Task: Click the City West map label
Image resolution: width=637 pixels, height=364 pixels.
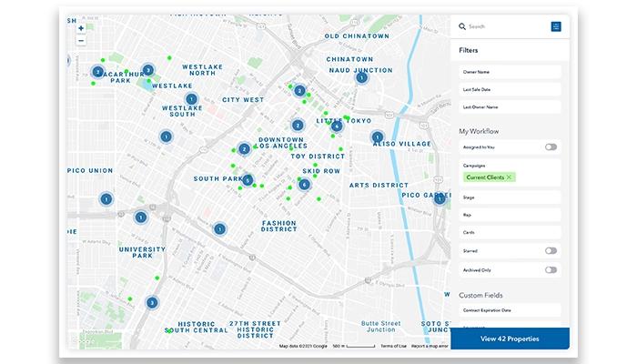Action: tap(243, 100)
